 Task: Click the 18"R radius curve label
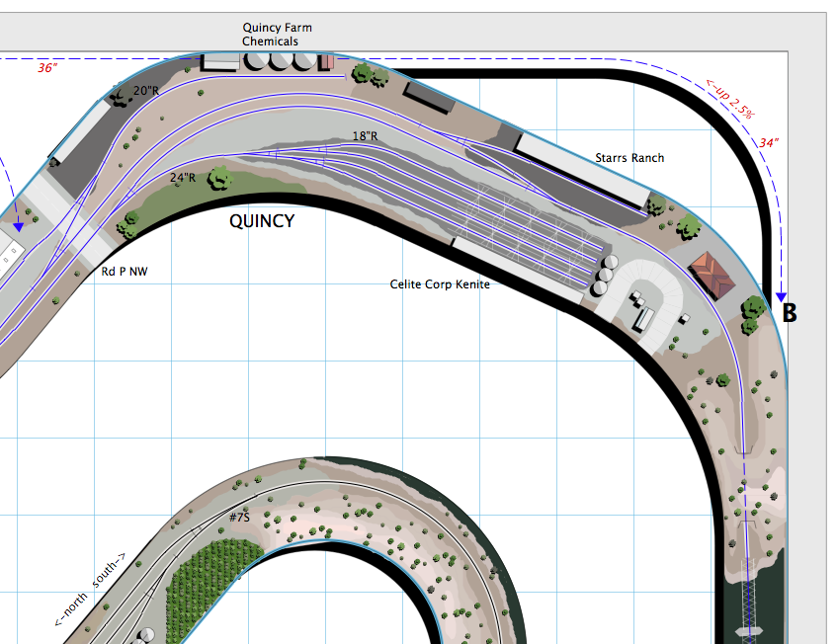pyautogui.click(x=366, y=135)
